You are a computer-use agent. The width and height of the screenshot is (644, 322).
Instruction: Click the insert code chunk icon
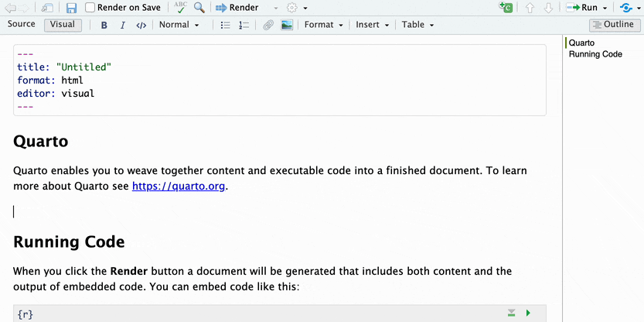[506, 8]
